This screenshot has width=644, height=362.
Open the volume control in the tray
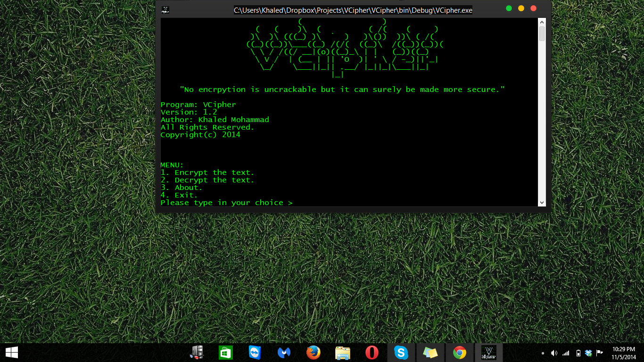[554, 353]
